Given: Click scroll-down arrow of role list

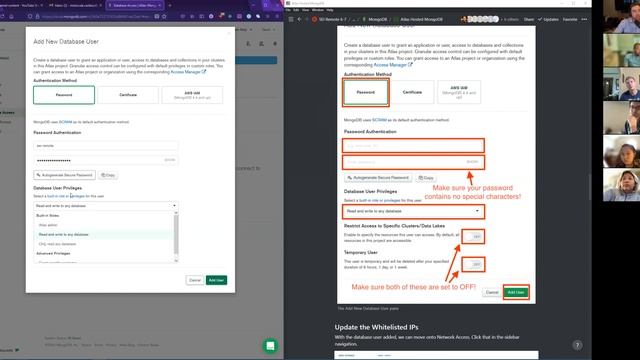Looking at the screenshot, I should [176, 260].
